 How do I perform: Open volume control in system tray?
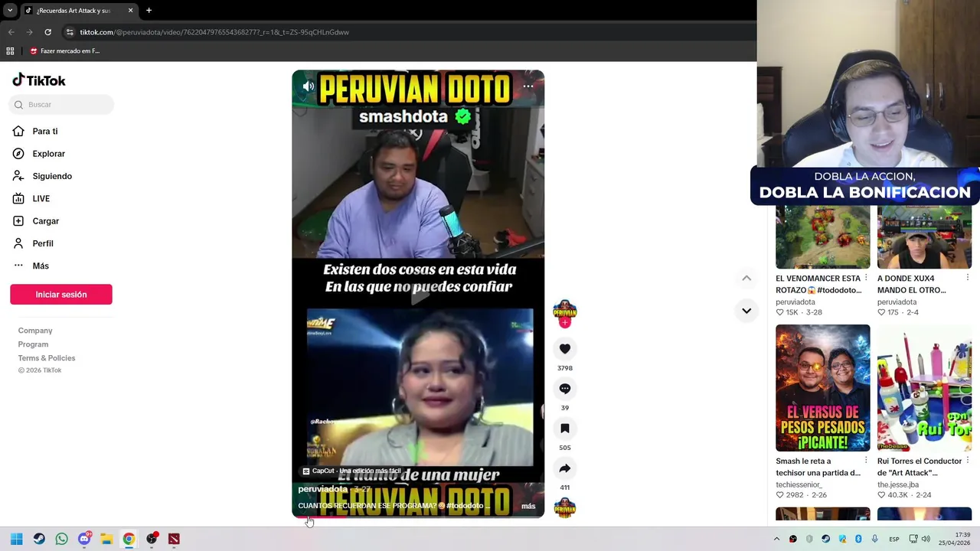926,539
